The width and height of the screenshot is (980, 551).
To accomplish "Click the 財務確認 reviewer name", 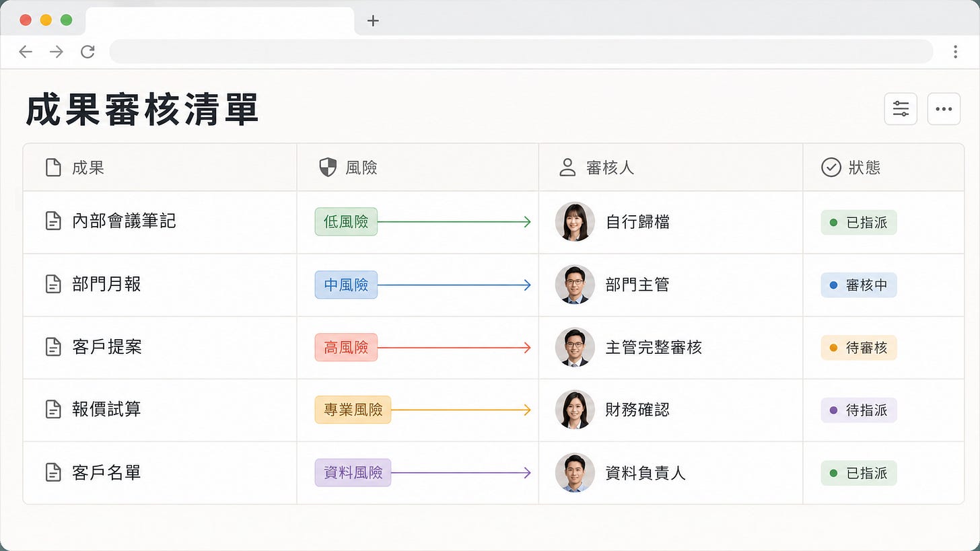I will 637,410.
